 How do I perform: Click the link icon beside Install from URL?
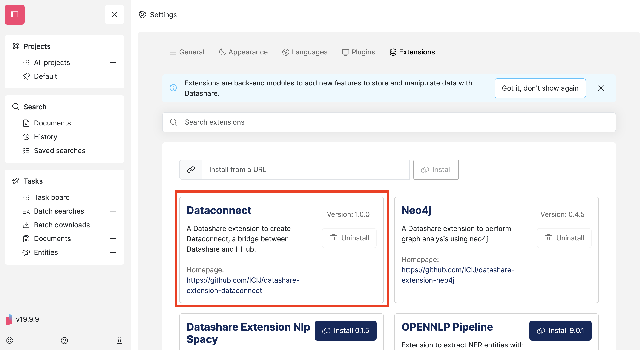pyautogui.click(x=191, y=169)
